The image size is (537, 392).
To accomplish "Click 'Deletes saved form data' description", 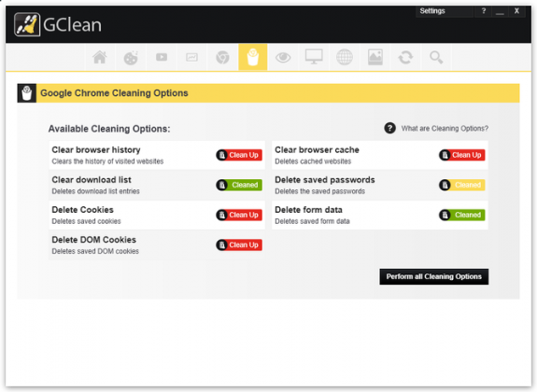I will (312, 221).
